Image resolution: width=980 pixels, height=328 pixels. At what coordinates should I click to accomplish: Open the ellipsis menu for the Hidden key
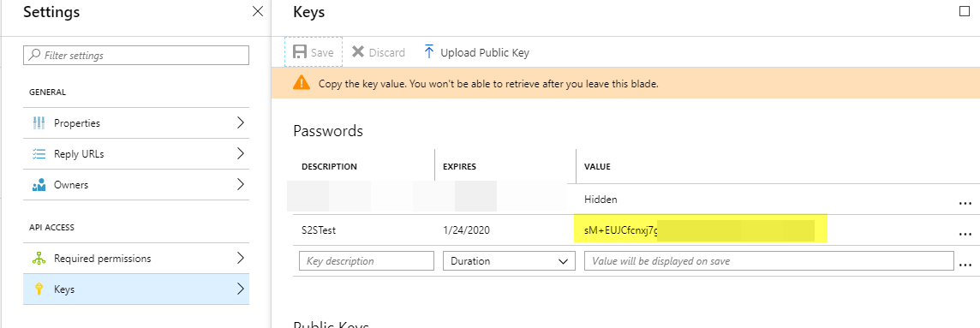click(965, 203)
